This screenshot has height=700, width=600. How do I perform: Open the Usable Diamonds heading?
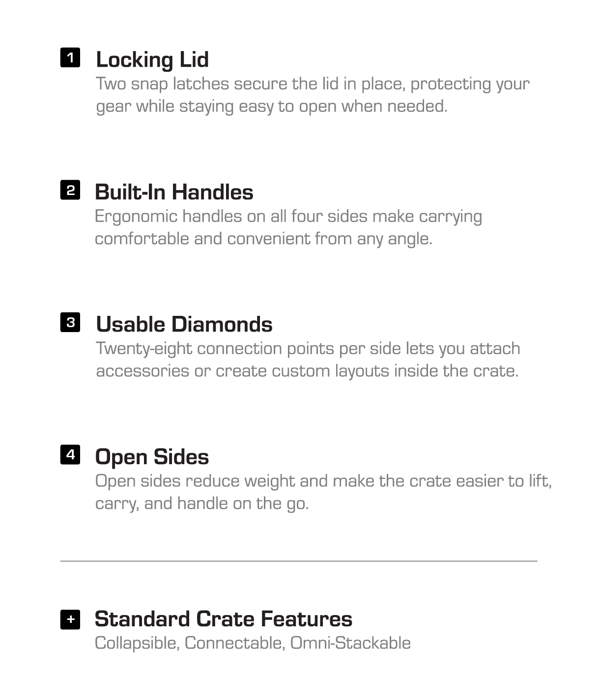click(x=184, y=324)
